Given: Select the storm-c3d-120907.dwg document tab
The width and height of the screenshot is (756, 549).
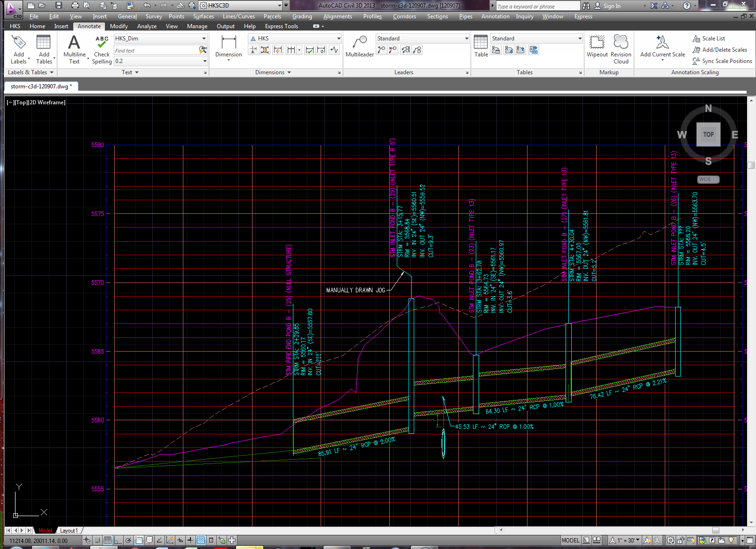Looking at the screenshot, I should point(41,86).
